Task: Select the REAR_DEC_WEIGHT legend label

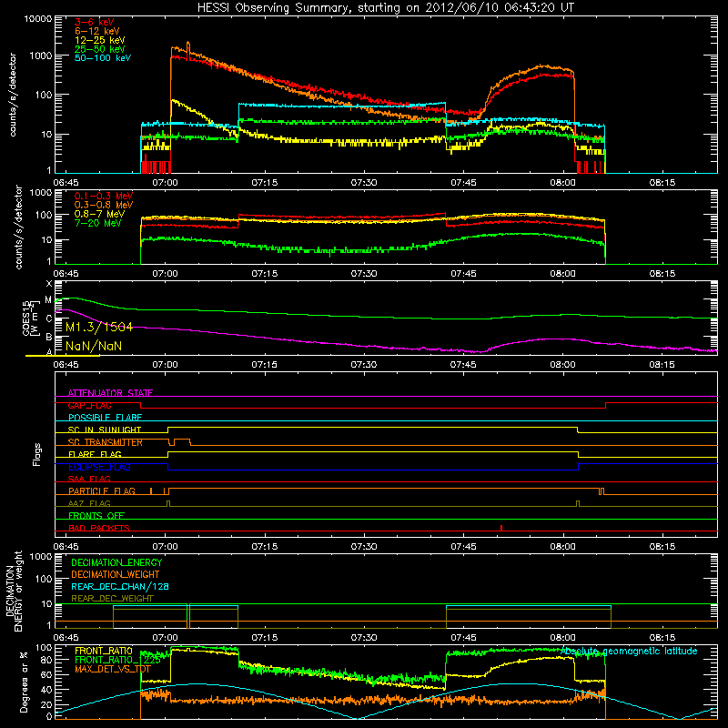Action: [x=112, y=599]
